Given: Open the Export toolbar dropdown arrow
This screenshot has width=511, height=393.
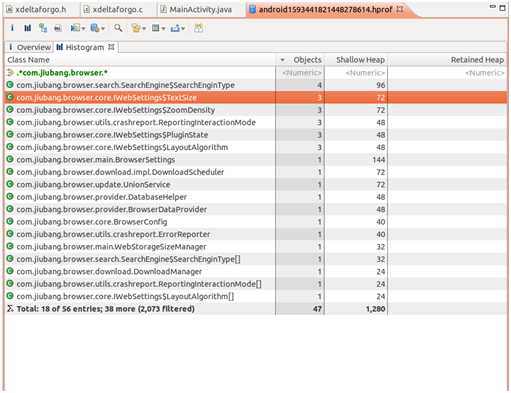Looking at the screenshot, I should (183, 29).
